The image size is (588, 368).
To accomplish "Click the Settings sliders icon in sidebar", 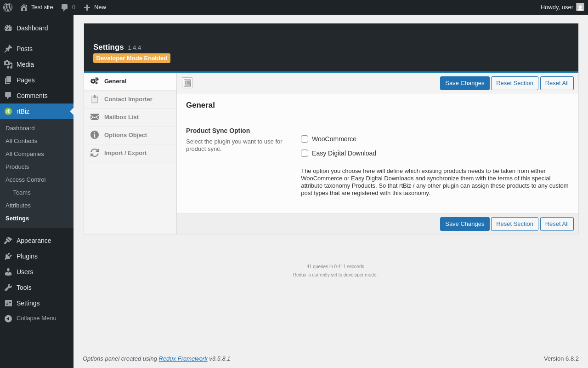I will (8, 303).
